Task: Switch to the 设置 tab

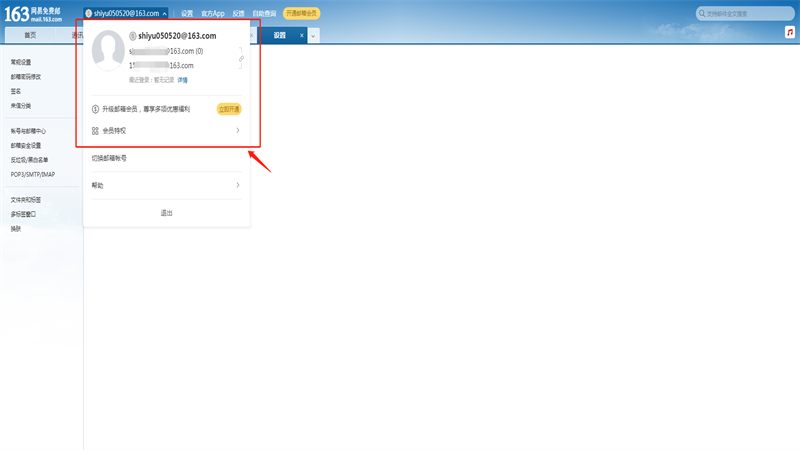Action: coord(280,35)
